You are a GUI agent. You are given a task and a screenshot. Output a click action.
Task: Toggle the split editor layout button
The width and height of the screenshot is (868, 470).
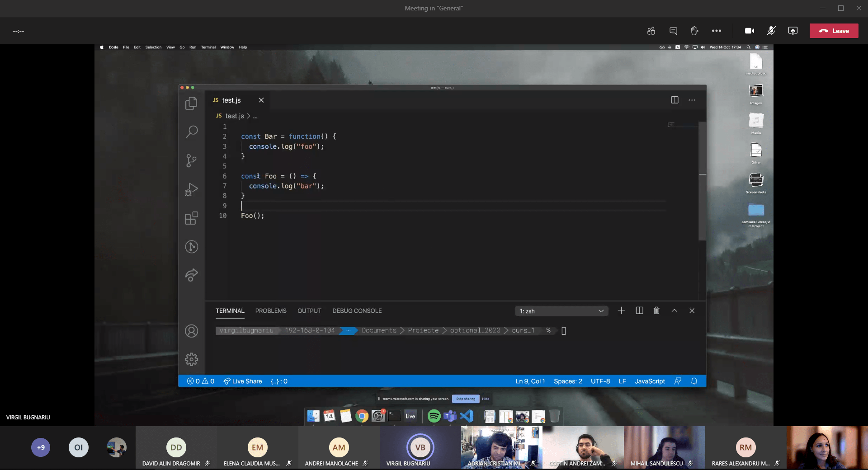tap(675, 100)
